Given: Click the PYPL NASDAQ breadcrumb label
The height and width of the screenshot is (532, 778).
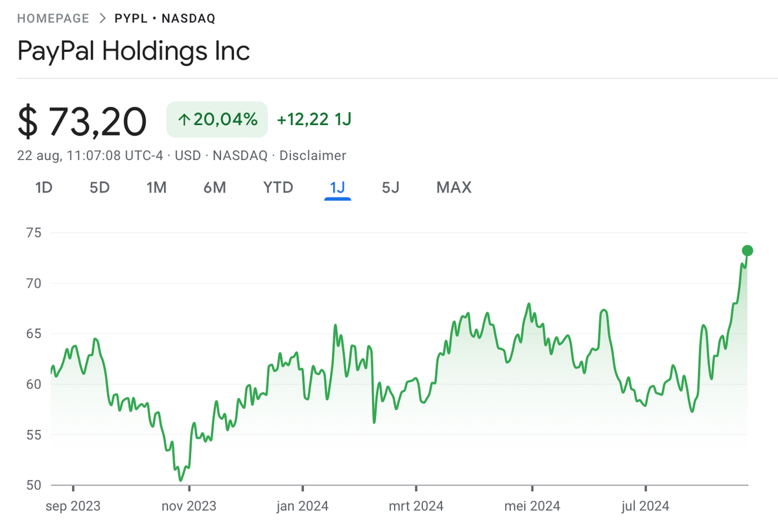Looking at the screenshot, I should click(166, 18).
